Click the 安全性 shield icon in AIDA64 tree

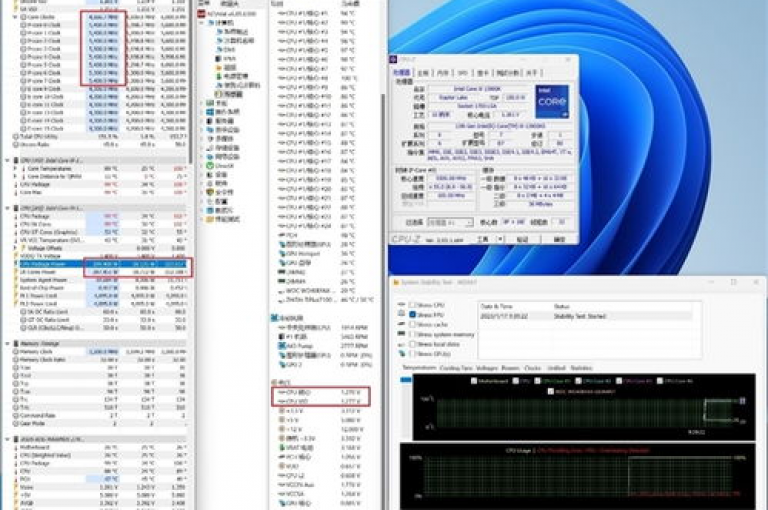click(x=210, y=192)
